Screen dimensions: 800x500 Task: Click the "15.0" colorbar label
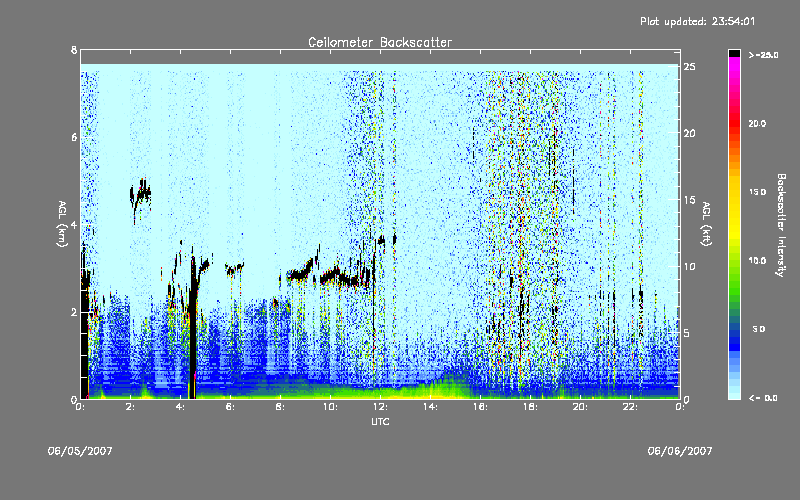[x=758, y=192]
